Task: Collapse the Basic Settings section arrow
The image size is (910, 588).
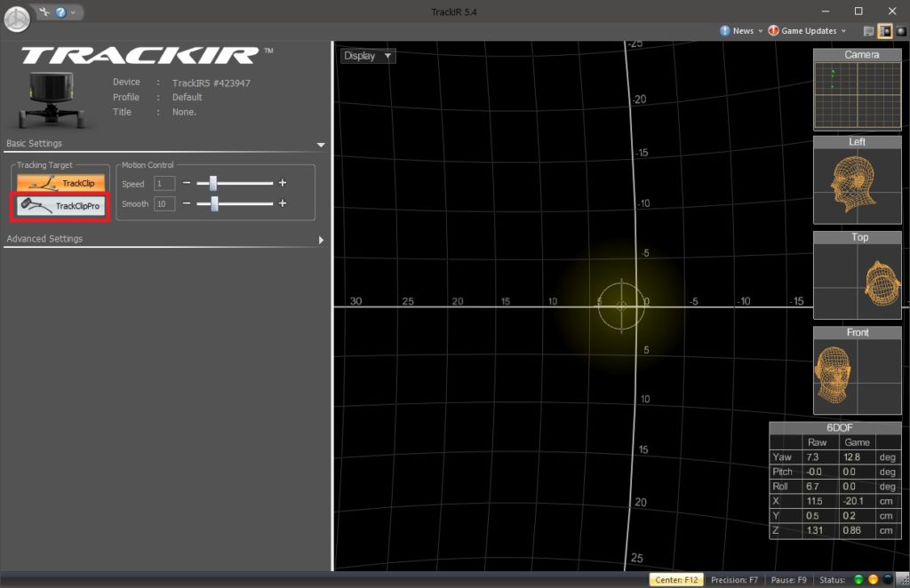Action: click(x=321, y=145)
